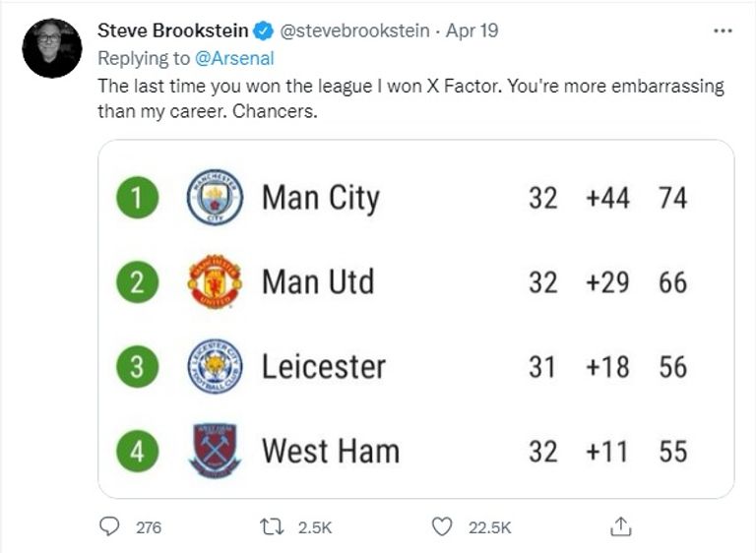Click the Leicester City club crest
The image size is (756, 553).
tap(215, 367)
